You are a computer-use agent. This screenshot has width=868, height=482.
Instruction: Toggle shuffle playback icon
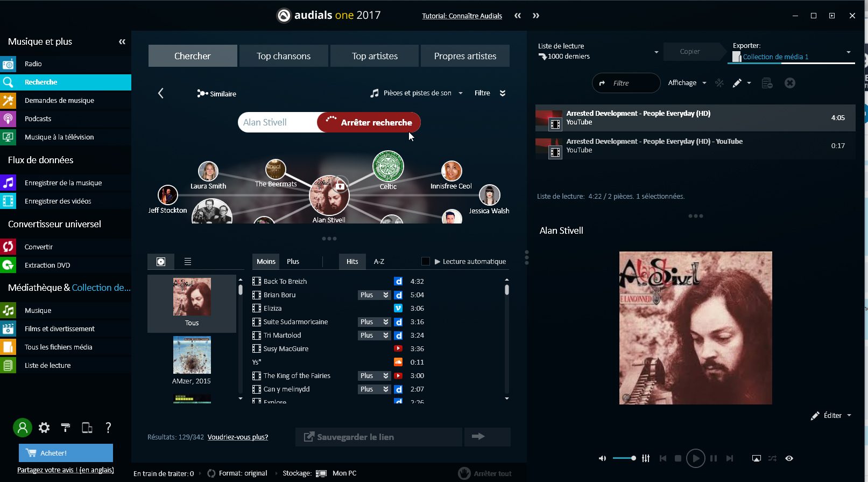click(x=772, y=458)
